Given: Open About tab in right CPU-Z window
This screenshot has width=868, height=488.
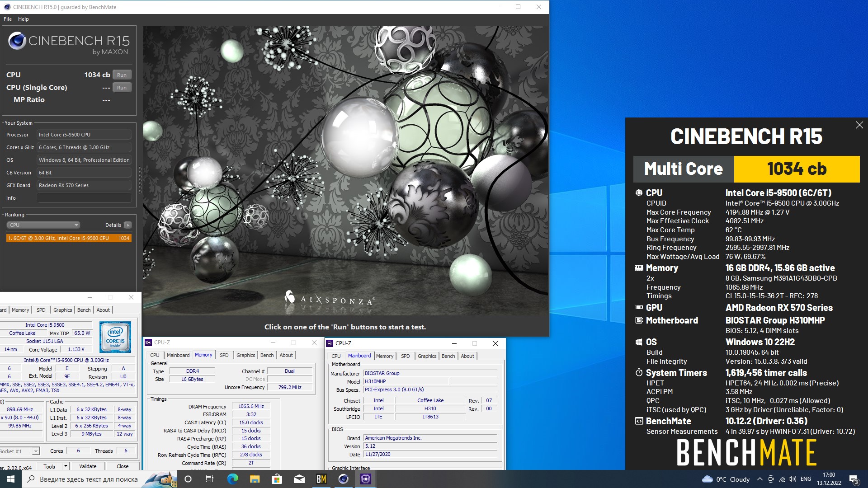Looking at the screenshot, I should point(467,356).
